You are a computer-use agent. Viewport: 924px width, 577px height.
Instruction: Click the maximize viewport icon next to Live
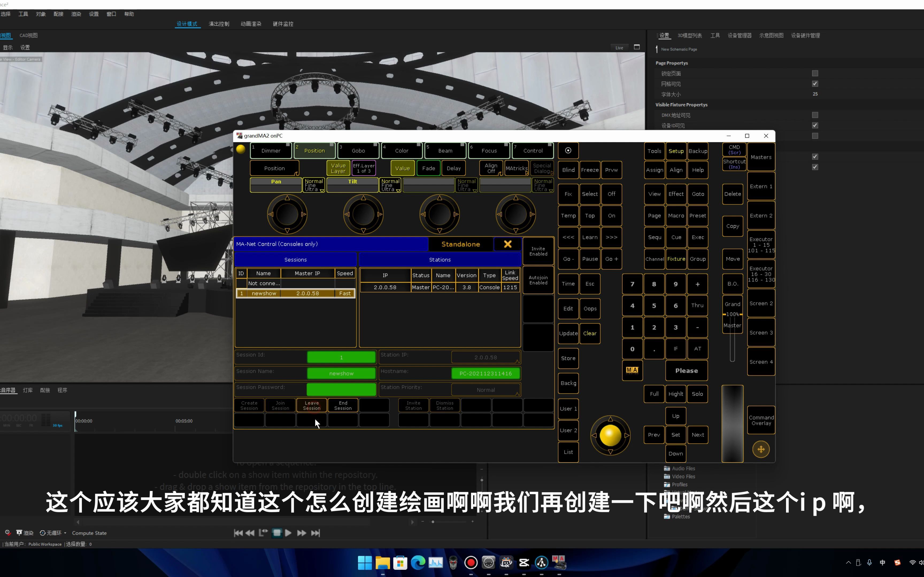point(637,47)
